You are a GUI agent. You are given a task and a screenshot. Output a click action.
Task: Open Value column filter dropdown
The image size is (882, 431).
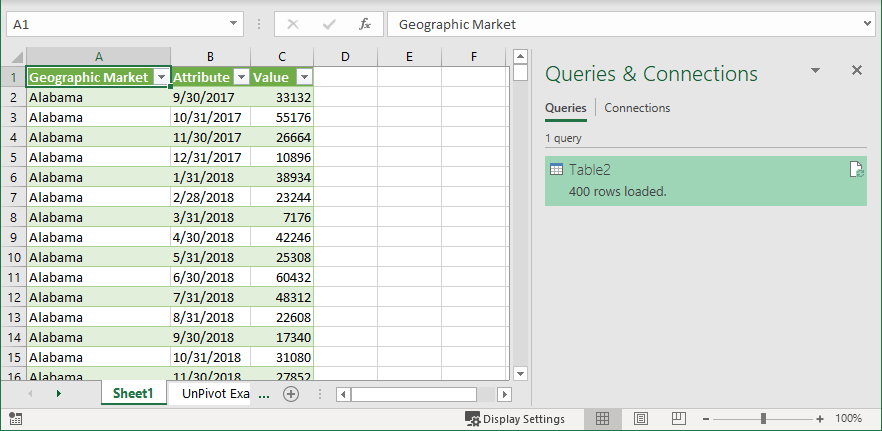[x=304, y=78]
